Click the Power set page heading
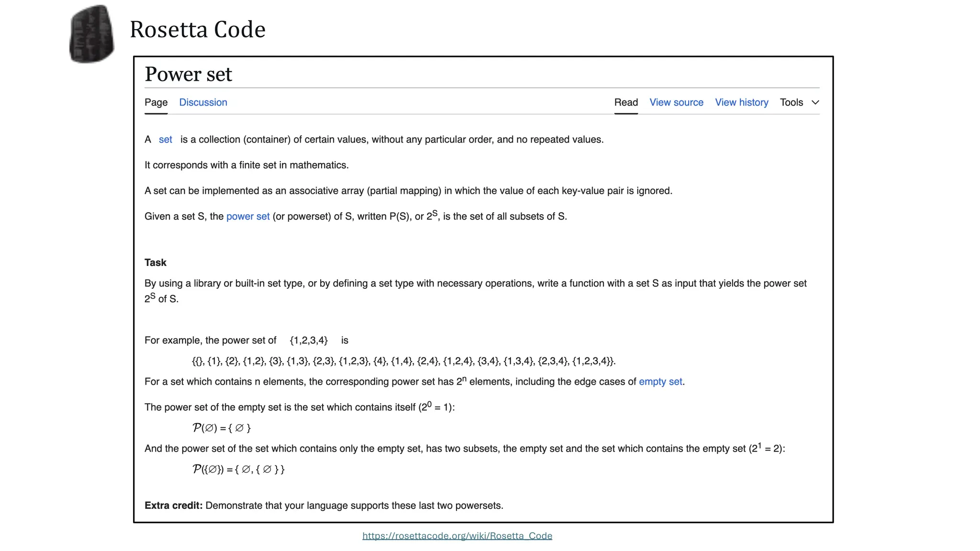The image size is (980, 551). 188,74
